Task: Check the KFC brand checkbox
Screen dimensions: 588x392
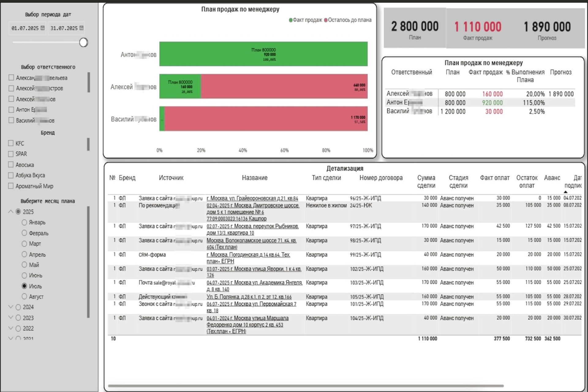Action: click(11, 143)
